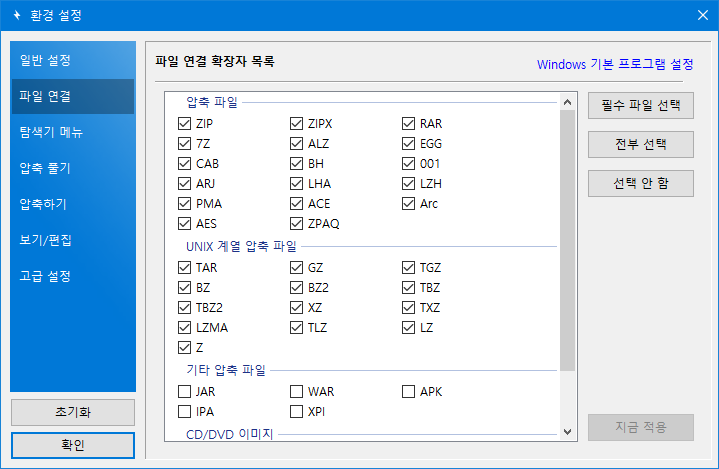Screen dimensions: 719x469
Task: Uncheck the ARJ checkbox
Action: [x=184, y=183]
